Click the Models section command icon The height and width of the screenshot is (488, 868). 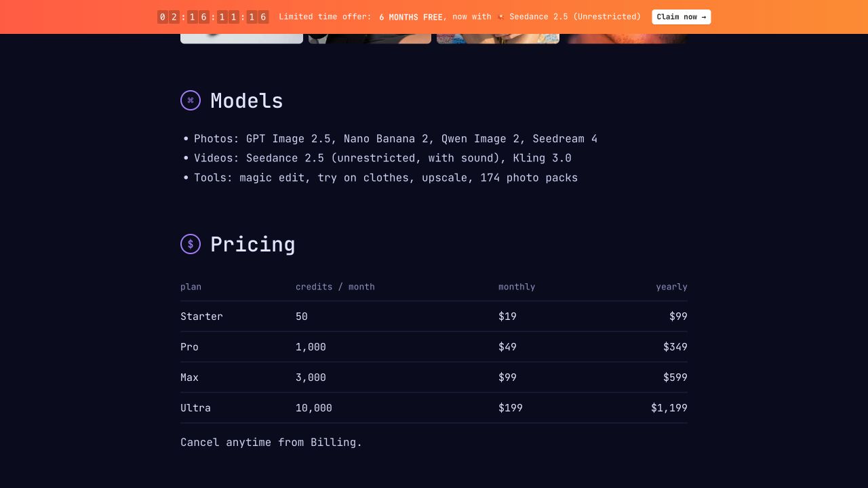[191, 100]
